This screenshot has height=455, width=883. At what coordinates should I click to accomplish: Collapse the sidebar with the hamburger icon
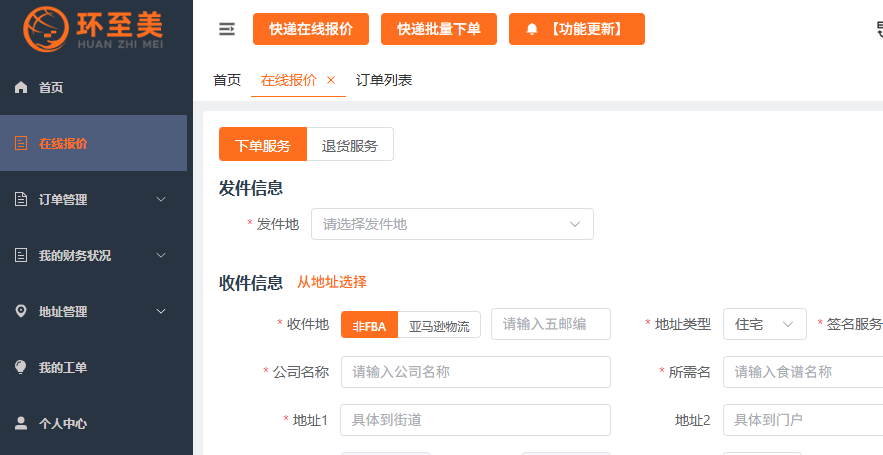(227, 29)
